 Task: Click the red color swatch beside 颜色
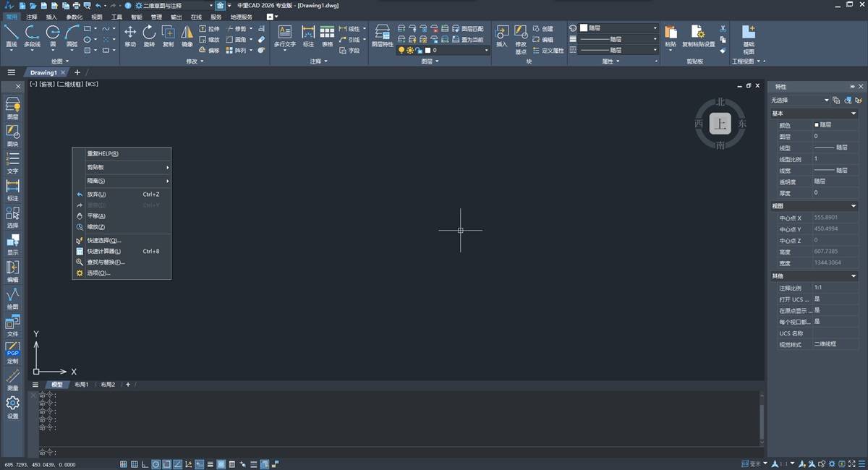pos(816,124)
